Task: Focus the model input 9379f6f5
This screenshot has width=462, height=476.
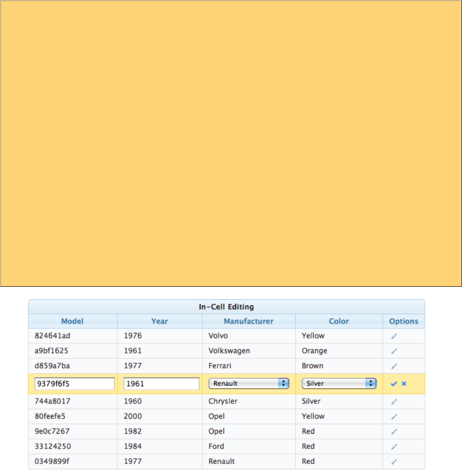Action: click(75, 384)
